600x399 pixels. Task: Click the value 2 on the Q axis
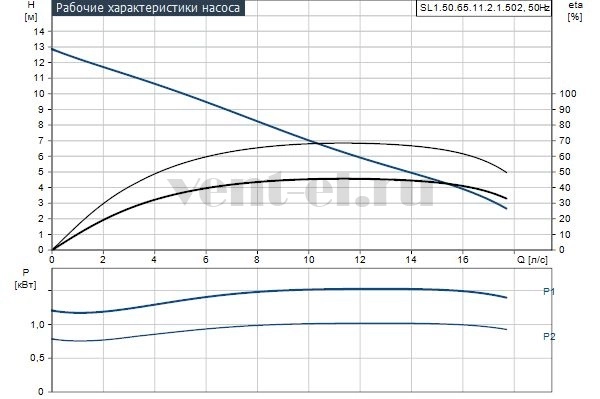click(x=103, y=260)
